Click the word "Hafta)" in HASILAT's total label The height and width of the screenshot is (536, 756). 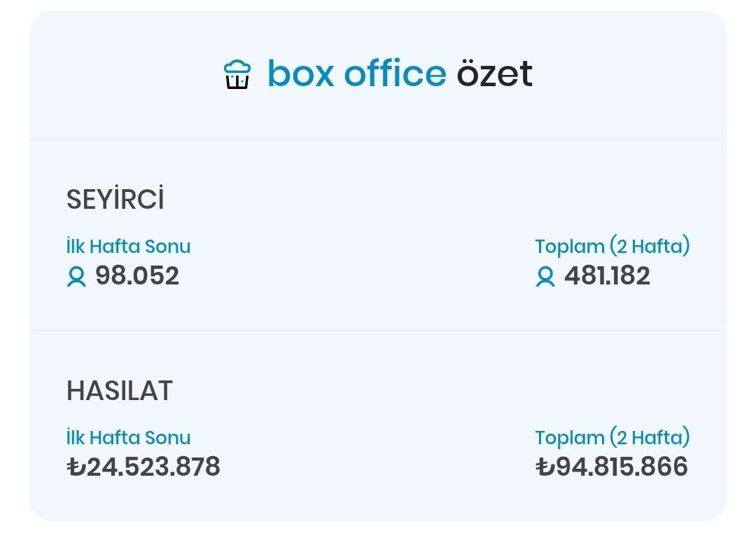coord(659,438)
